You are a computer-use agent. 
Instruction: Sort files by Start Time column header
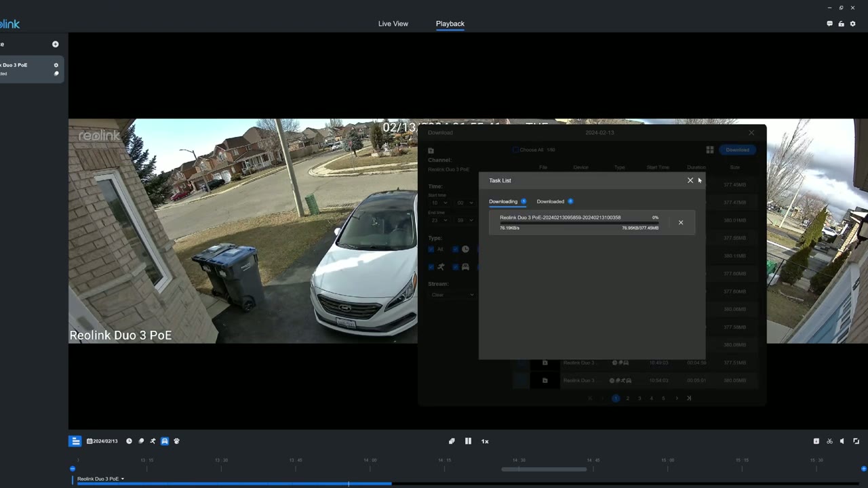pyautogui.click(x=658, y=167)
